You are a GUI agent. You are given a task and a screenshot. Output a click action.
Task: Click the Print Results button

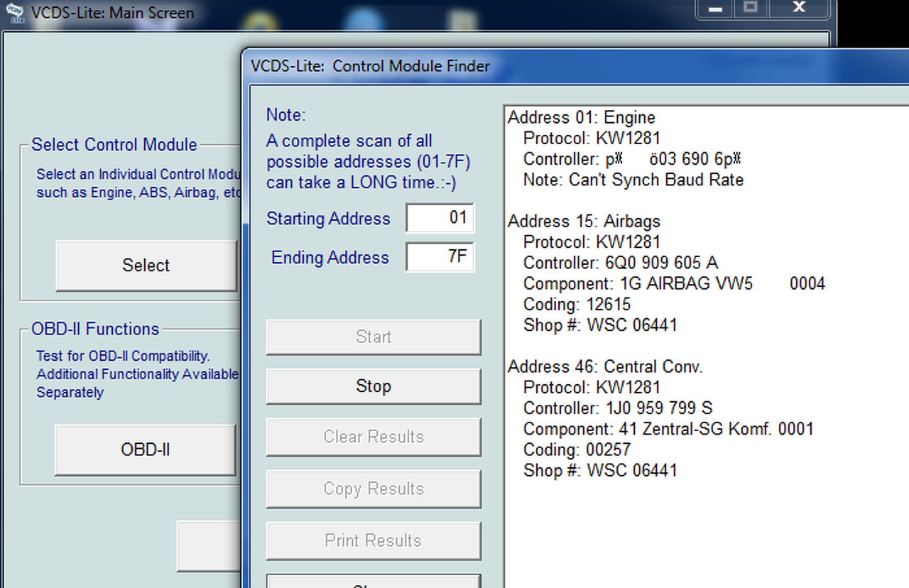[374, 540]
